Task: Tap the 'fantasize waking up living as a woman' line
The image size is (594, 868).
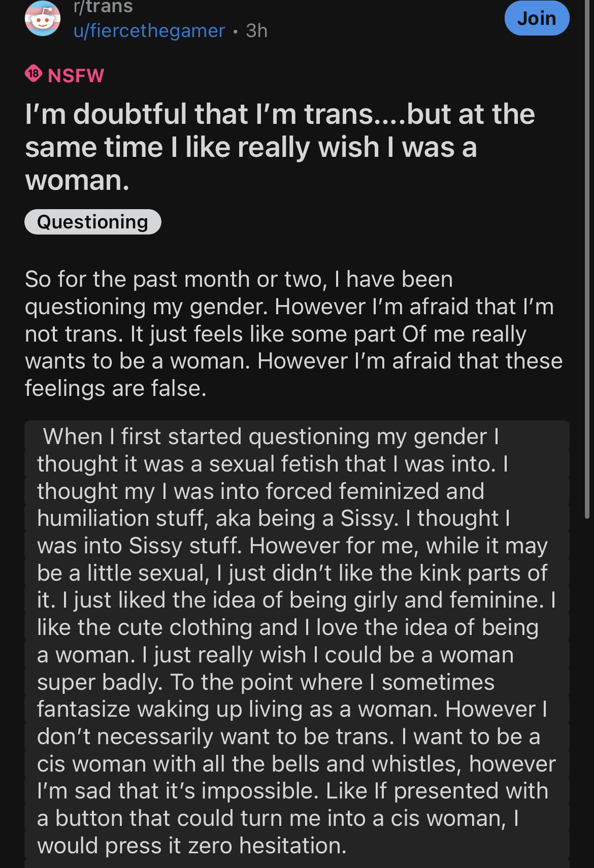Action: coord(237,709)
